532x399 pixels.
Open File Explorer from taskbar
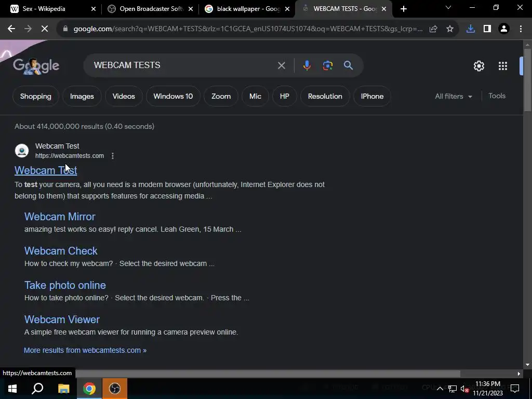click(63, 389)
